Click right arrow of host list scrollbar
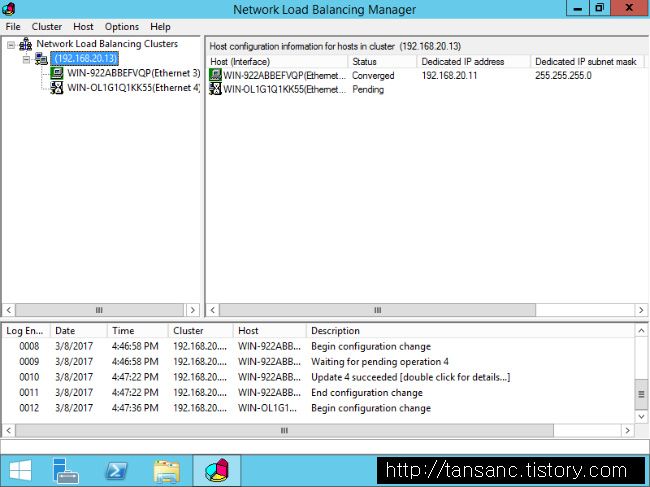The image size is (650, 487). pyautogui.click(x=641, y=310)
